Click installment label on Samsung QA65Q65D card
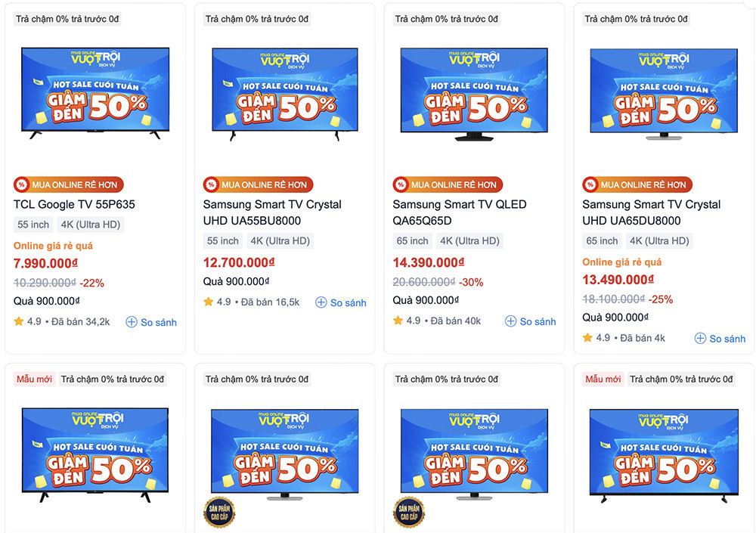The image size is (756, 533). pos(446,19)
